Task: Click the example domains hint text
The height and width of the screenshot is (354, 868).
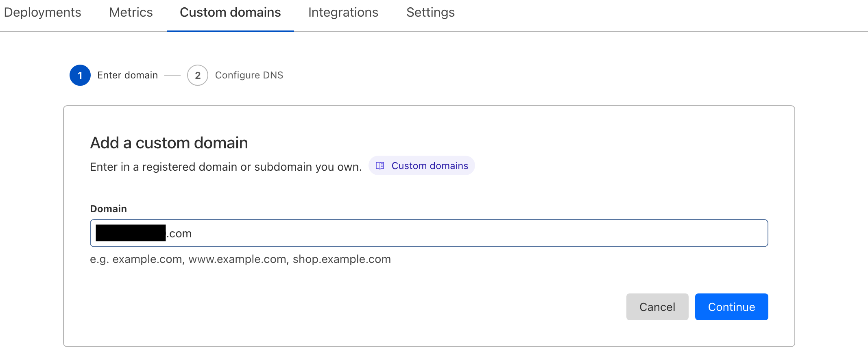Action: click(x=240, y=259)
